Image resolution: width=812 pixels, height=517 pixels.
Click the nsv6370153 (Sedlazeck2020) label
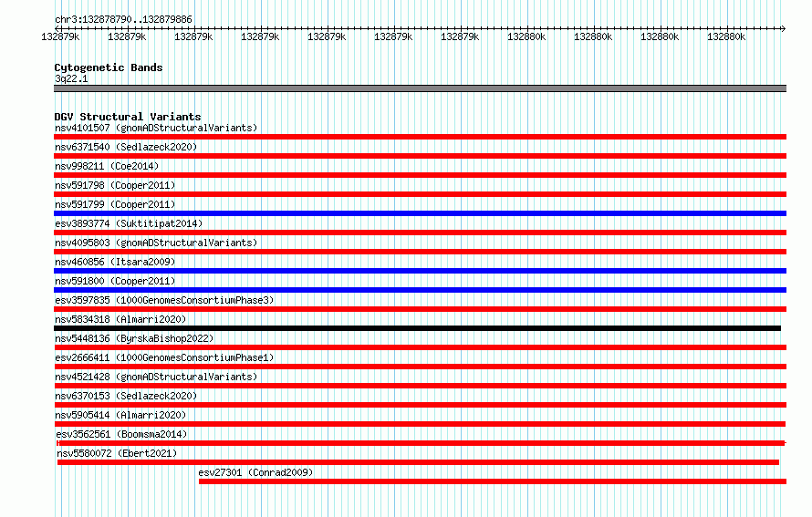click(x=126, y=396)
